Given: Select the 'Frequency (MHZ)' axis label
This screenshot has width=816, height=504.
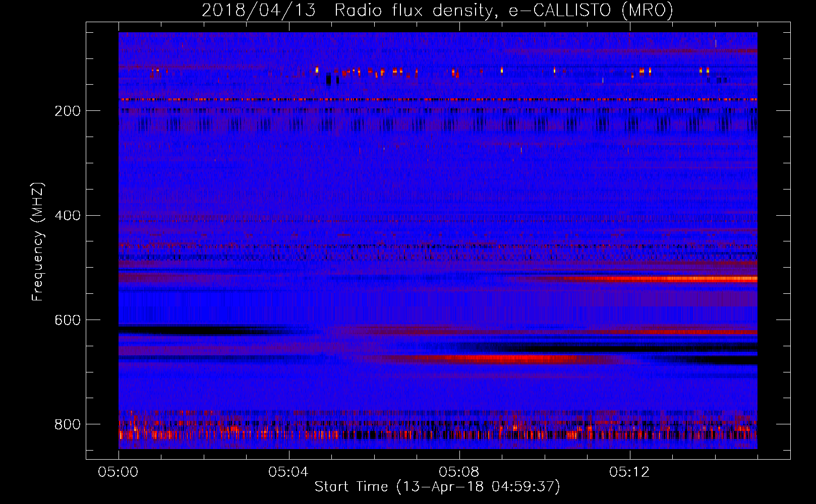Looking at the screenshot, I should 38,242.
